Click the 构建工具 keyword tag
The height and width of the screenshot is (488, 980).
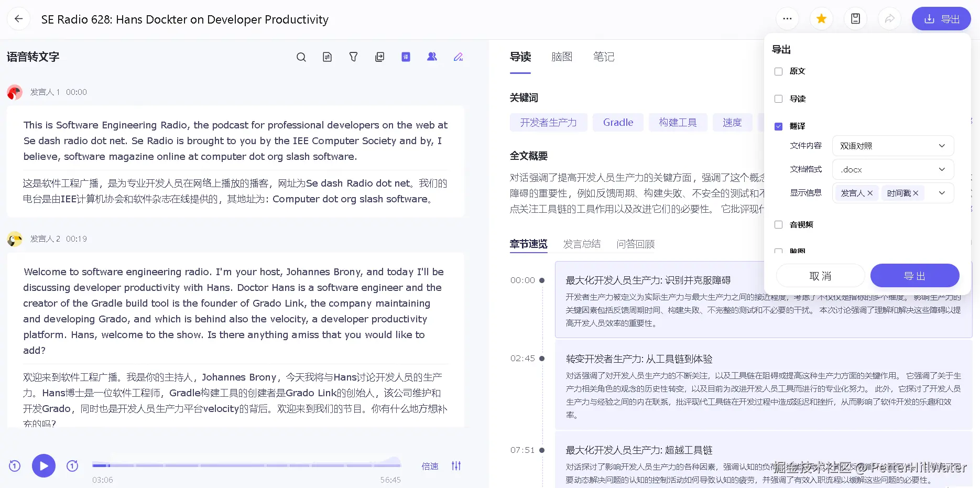pyautogui.click(x=678, y=123)
